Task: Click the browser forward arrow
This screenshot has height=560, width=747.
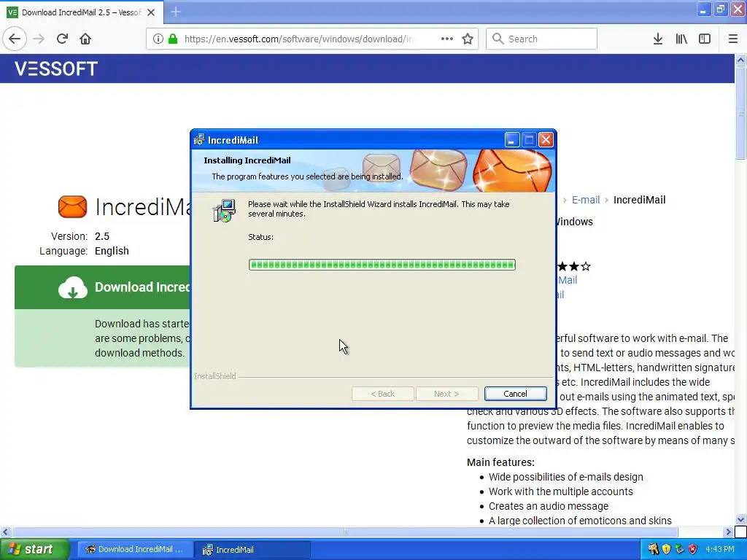Action: click(39, 39)
